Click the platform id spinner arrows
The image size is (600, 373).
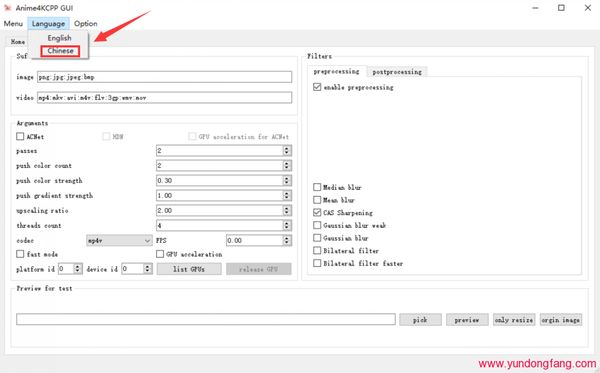pyautogui.click(x=78, y=269)
